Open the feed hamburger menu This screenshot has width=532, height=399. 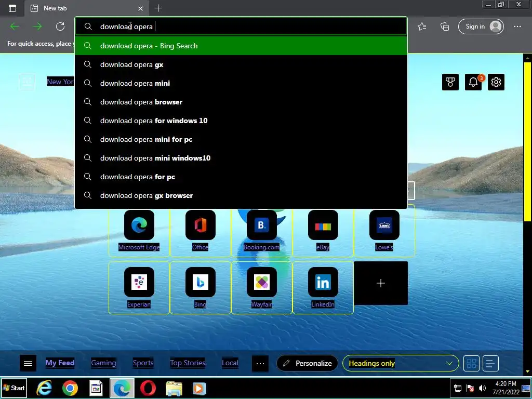click(x=28, y=363)
